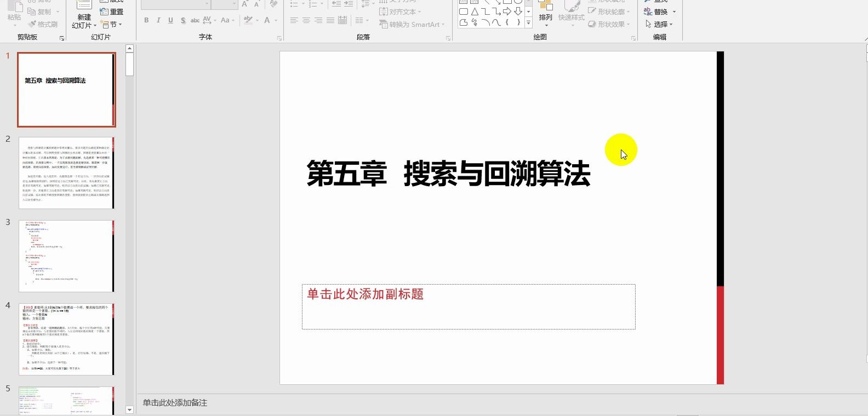Select slide 4 thumbnail
Viewport: 868px width, 416px height.
coord(66,339)
